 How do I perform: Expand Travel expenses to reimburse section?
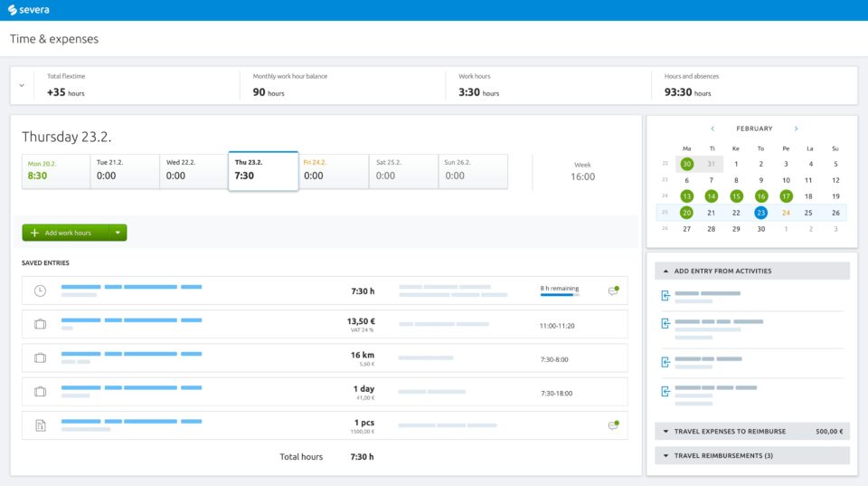[x=666, y=432]
